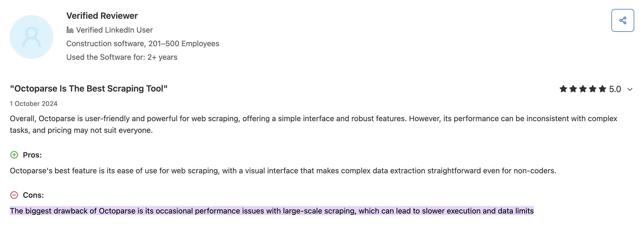This screenshot has height=226, width=644.
Task: Click the Verified Reviewer name
Action: coord(102,16)
